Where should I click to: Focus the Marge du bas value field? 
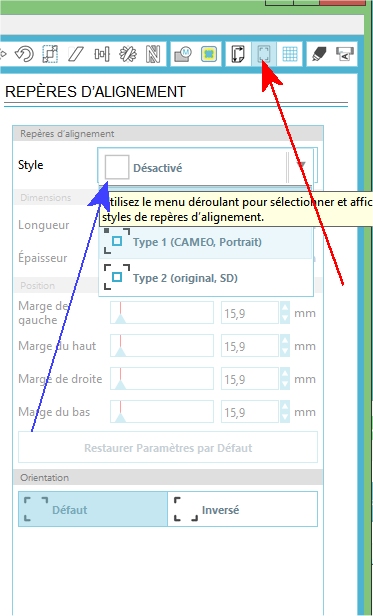250,412
